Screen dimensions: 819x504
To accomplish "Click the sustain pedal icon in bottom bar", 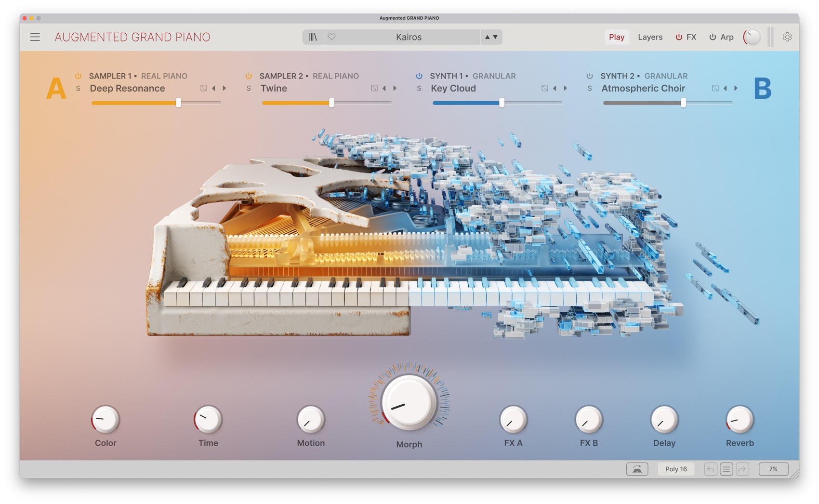I will [x=637, y=469].
